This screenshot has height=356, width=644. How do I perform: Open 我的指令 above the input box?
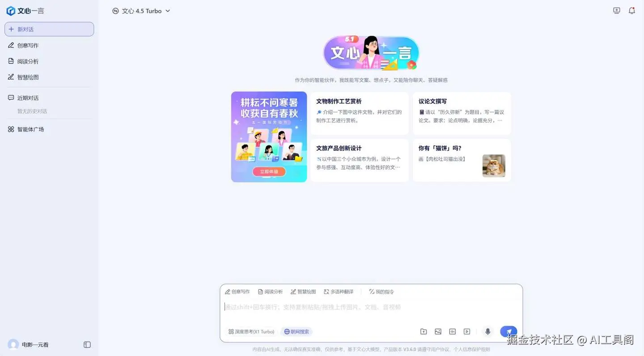(x=381, y=292)
